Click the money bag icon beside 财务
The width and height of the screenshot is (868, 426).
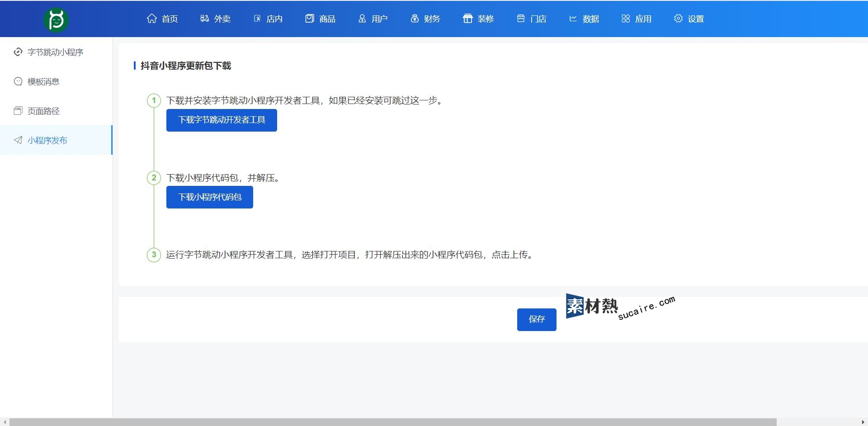tap(415, 19)
